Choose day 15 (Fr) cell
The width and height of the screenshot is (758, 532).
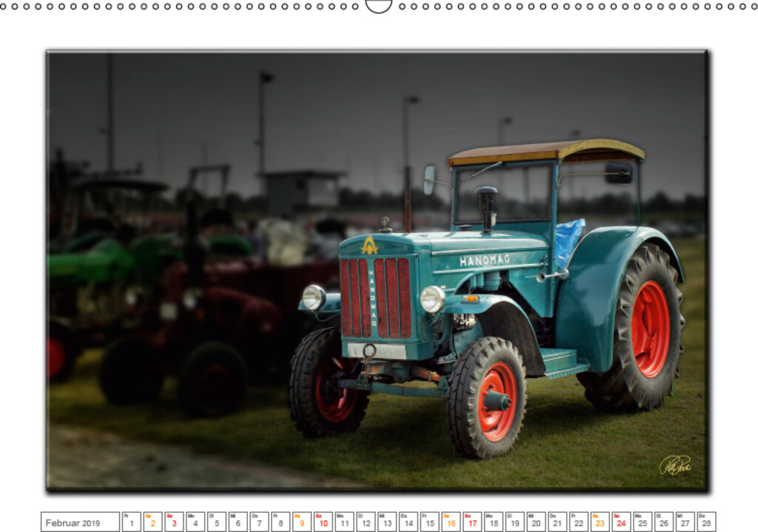[430, 522]
